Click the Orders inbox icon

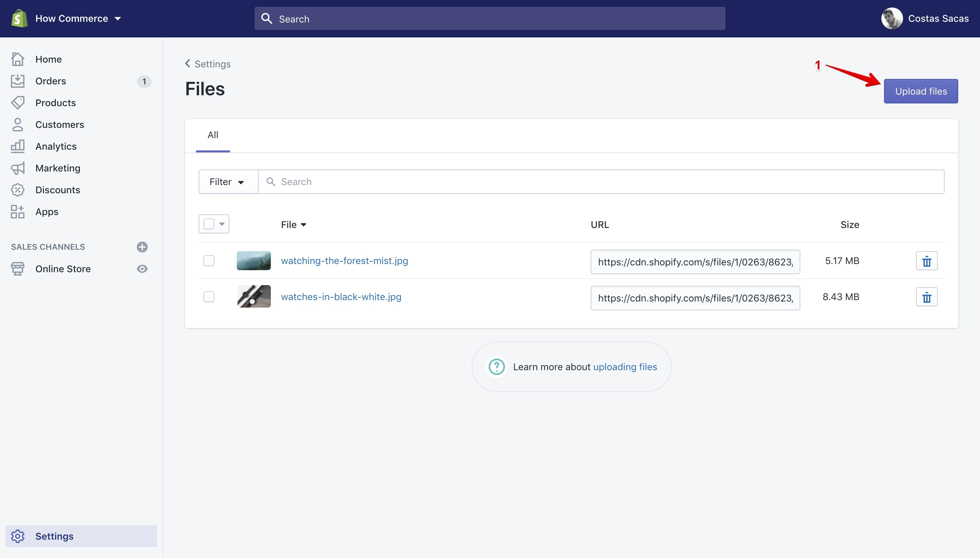[x=18, y=81]
